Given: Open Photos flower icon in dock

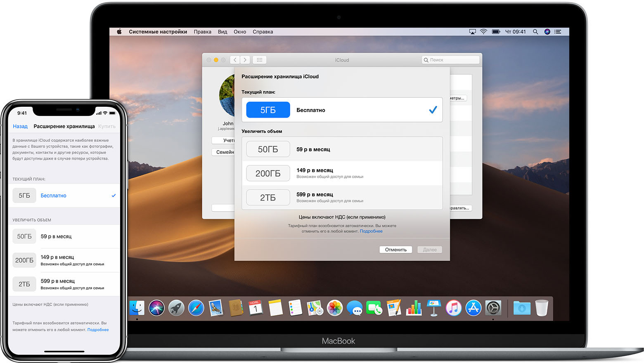Looking at the screenshot, I should (x=335, y=308).
